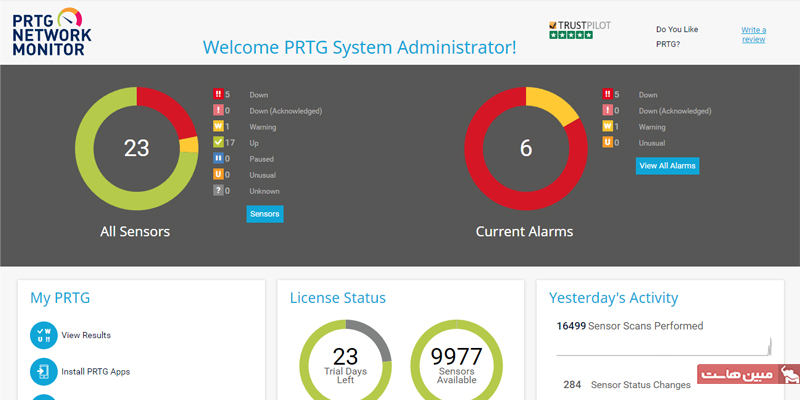Click the Down (Acknowledged) icon in Current Alarms
The height and width of the screenshot is (400, 800).
(607, 111)
